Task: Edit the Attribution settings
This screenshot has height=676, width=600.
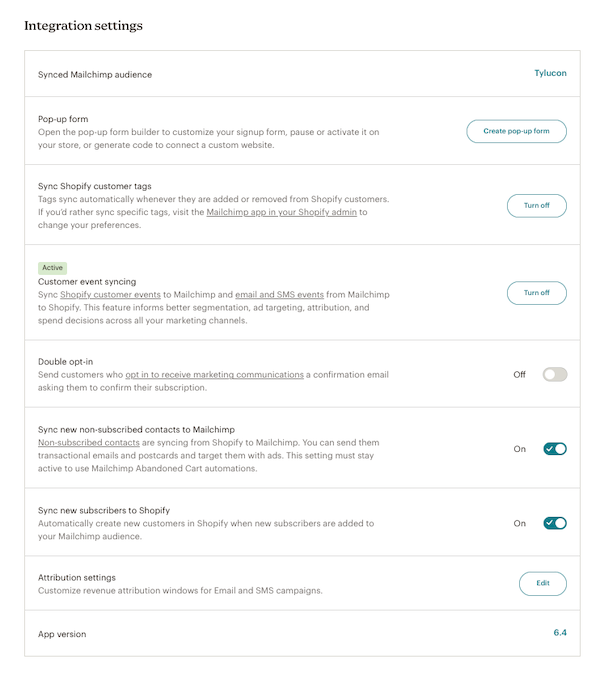Action: pyautogui.click(x=542, y=583)
